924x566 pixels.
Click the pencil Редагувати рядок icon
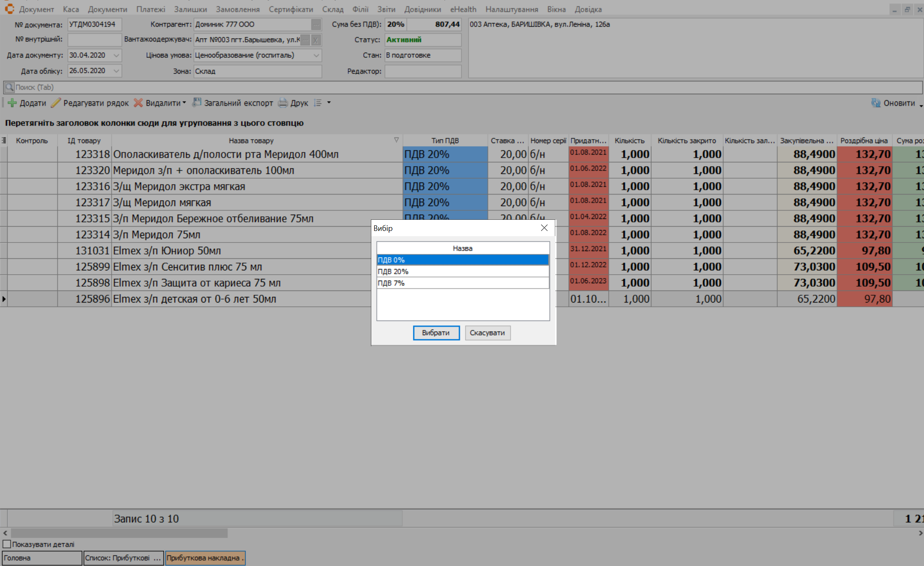(x=56, y=103)
